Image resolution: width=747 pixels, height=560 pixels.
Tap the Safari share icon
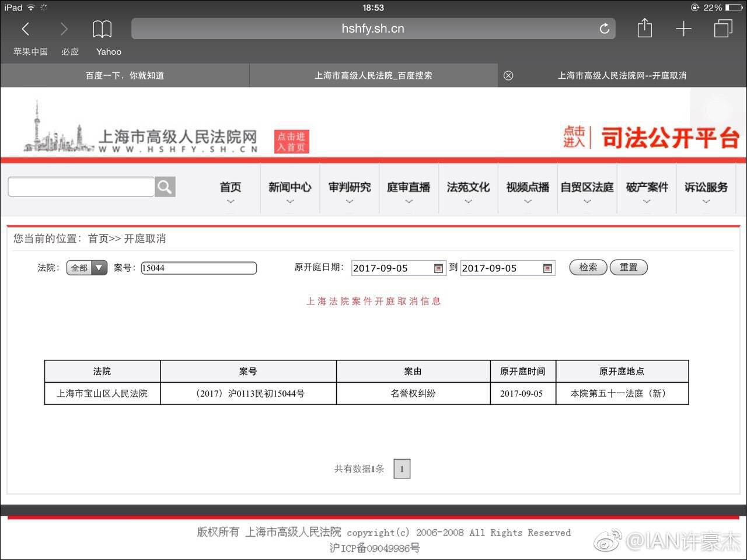(x=644, y=28)
